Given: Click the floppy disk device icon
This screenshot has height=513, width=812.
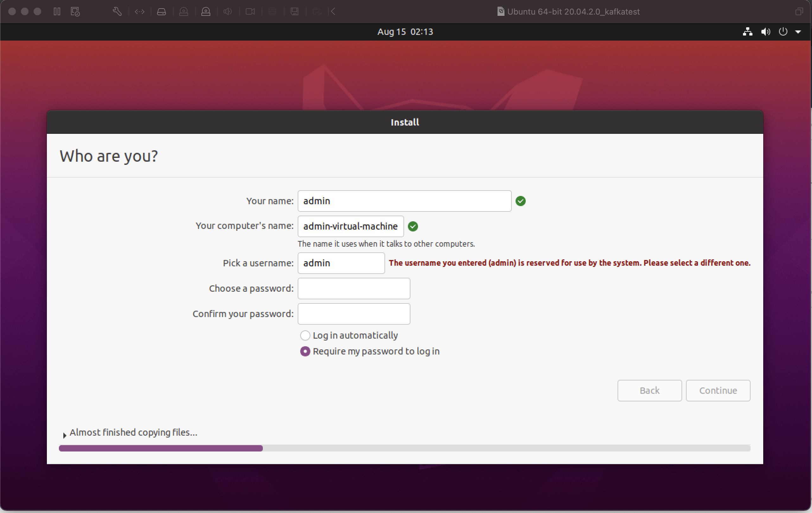Looking at the screenshot, I should coord(295,11).
